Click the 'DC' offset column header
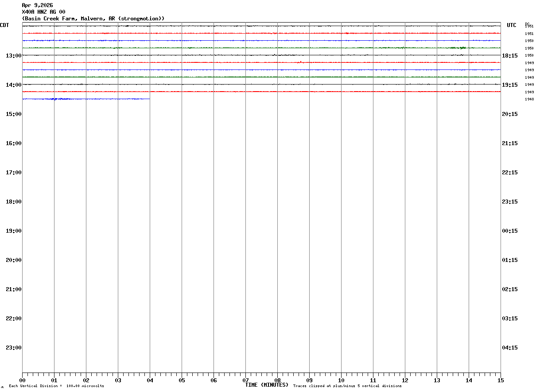536x392 pixels. [x=527, y=23]
